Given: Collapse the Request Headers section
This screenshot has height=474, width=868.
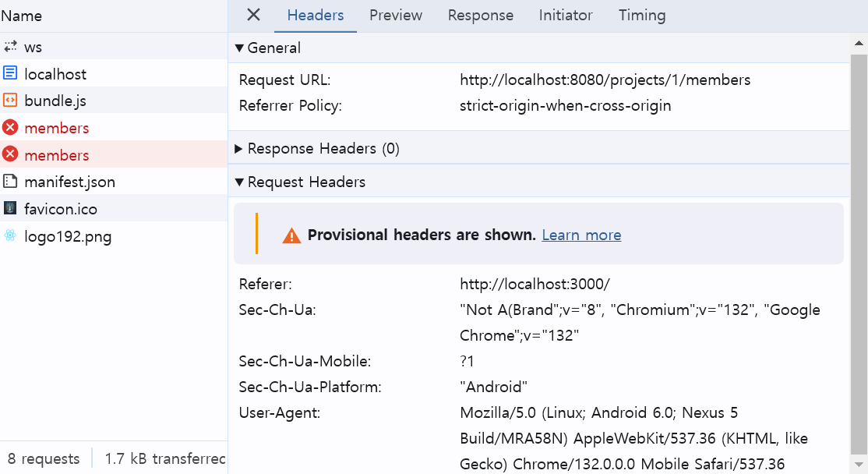Looking at the screenshot, I should 240,182.
